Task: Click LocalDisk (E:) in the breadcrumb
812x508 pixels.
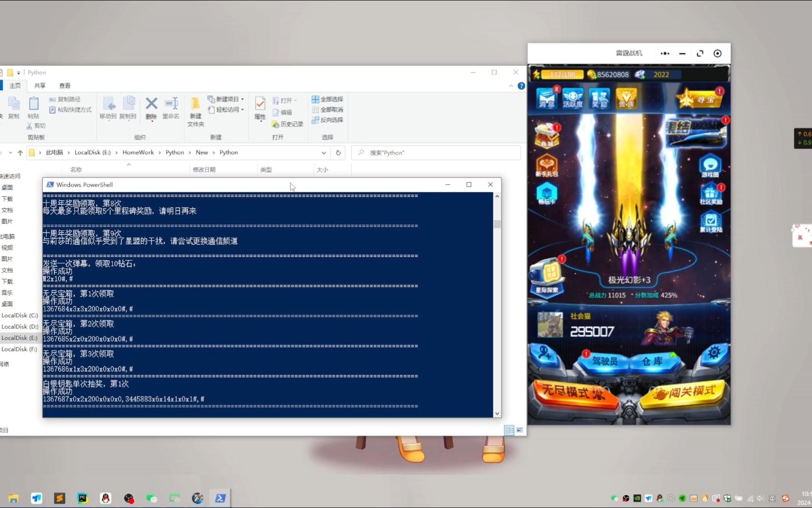Action: pos(93,152)
